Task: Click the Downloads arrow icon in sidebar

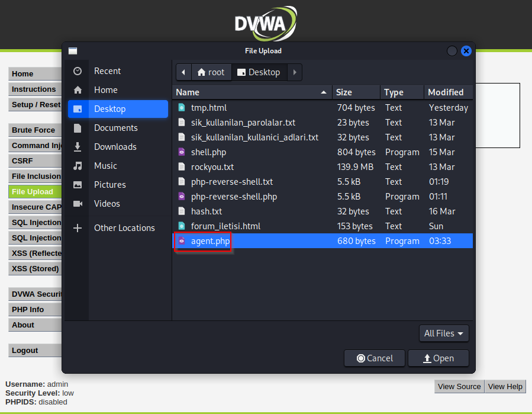Action: tap(78, 147)
